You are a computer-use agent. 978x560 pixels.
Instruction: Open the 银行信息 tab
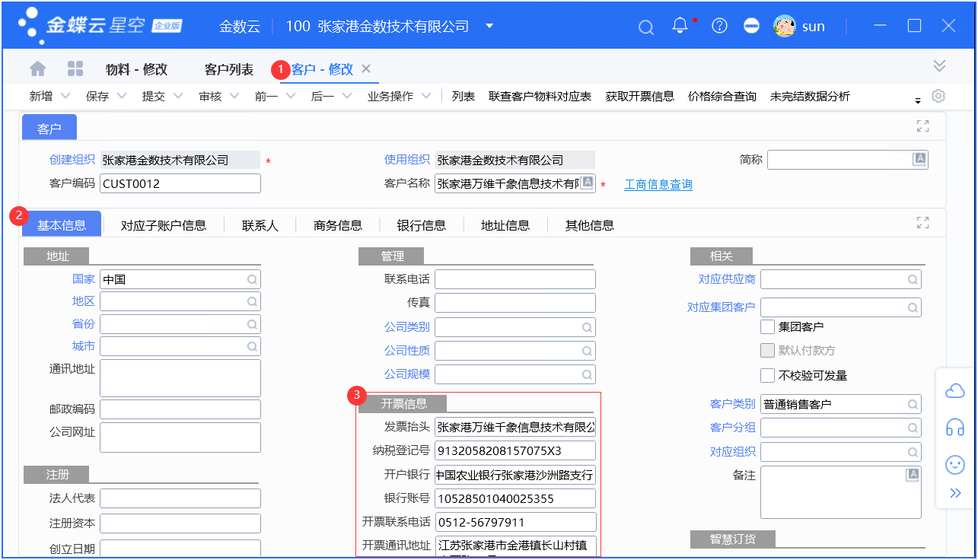pyautogui.click(x=422, y=225)
